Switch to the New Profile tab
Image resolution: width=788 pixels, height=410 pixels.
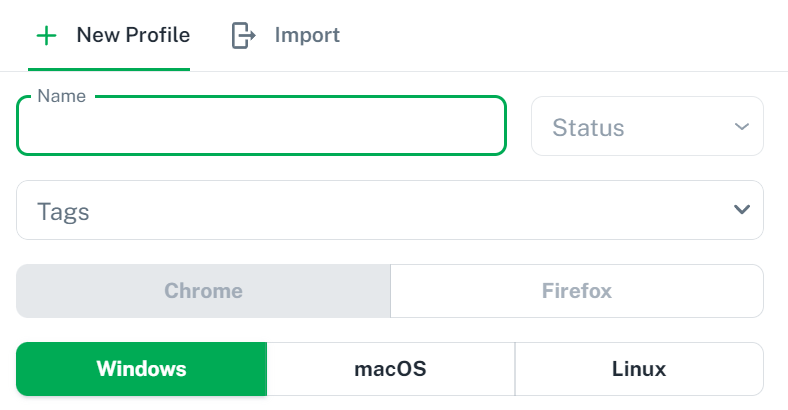tap(109, 36)
